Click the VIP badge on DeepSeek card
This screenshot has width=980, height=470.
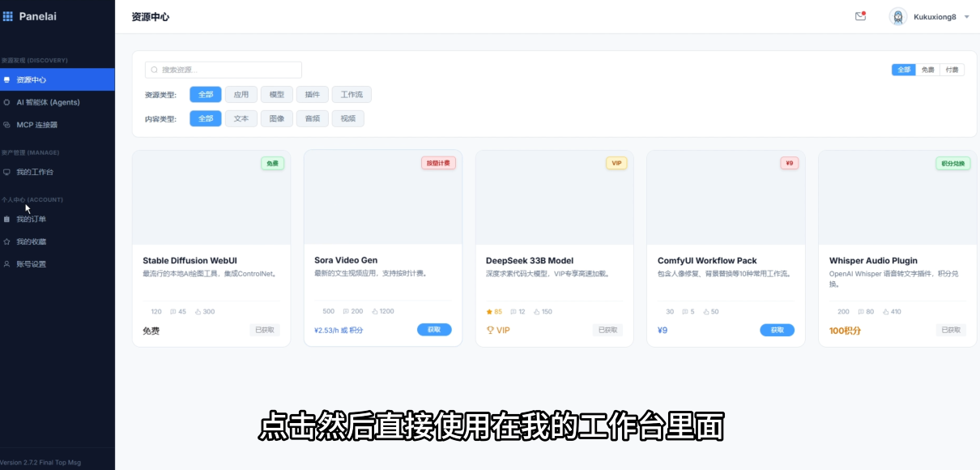click(616, 163)
